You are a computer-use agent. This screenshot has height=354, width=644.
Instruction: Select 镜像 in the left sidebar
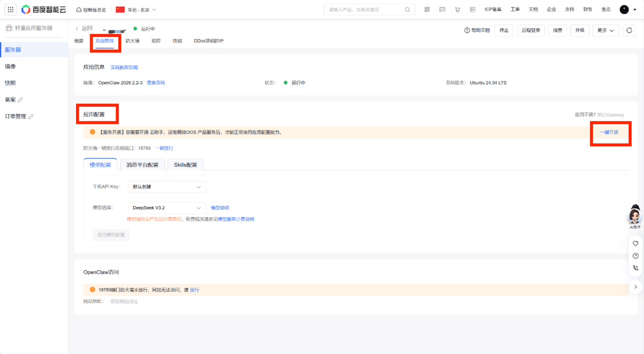click(11, 66)
